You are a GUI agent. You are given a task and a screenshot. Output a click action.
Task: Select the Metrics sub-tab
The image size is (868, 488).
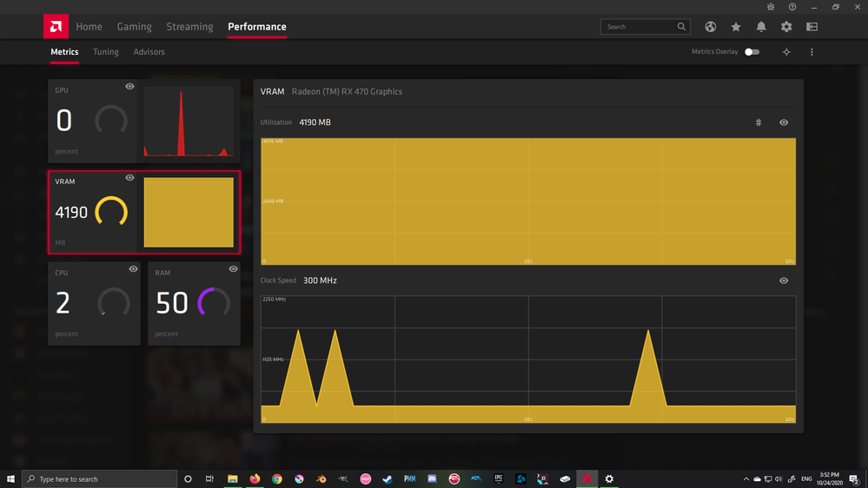click(65, 52)
